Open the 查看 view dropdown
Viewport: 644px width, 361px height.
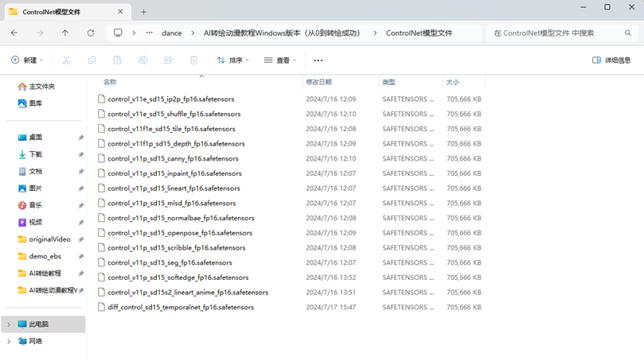point(280,60)
